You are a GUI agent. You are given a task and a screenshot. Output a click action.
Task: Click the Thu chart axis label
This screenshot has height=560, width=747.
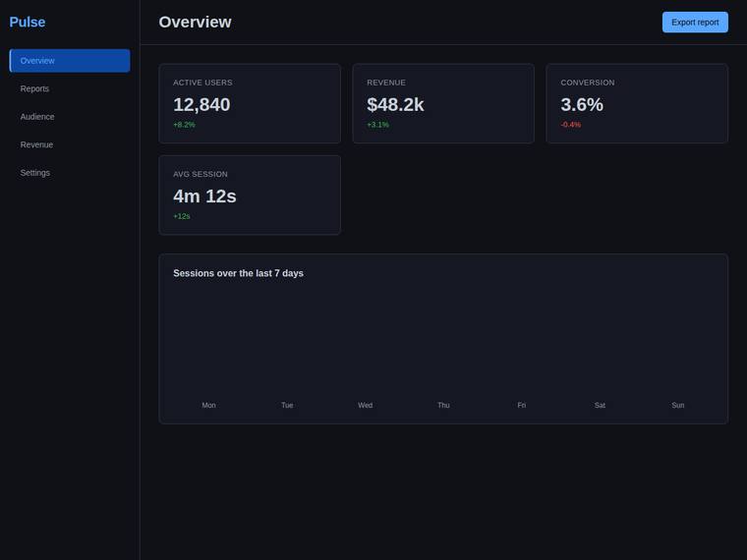pyautogui.click(x=443, y=405)
